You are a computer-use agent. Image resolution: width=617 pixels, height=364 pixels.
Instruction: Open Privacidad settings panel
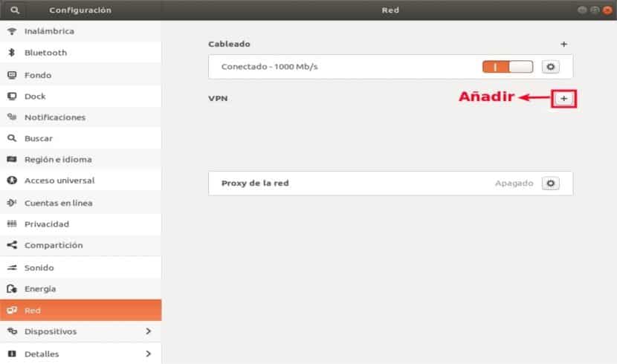coord(81,224)
